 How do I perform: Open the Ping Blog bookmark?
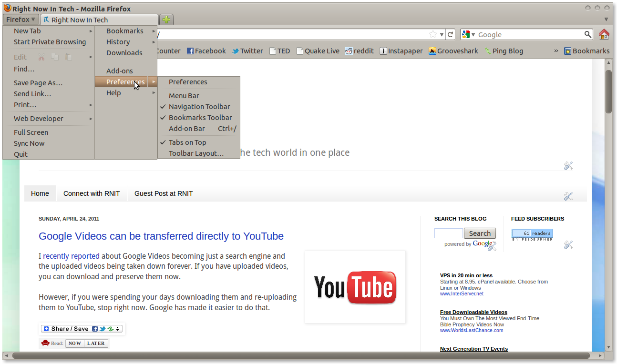pyautogui.click(x=504, y=51)
